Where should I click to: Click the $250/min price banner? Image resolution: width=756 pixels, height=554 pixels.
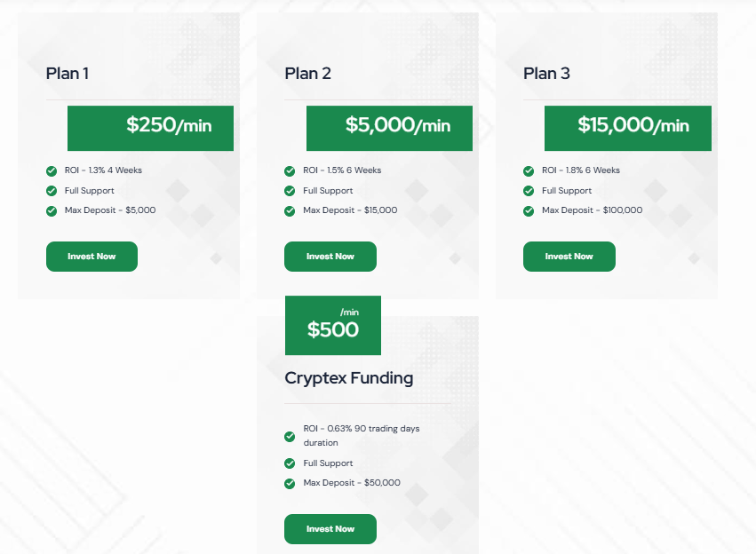[x=150, y=128]
